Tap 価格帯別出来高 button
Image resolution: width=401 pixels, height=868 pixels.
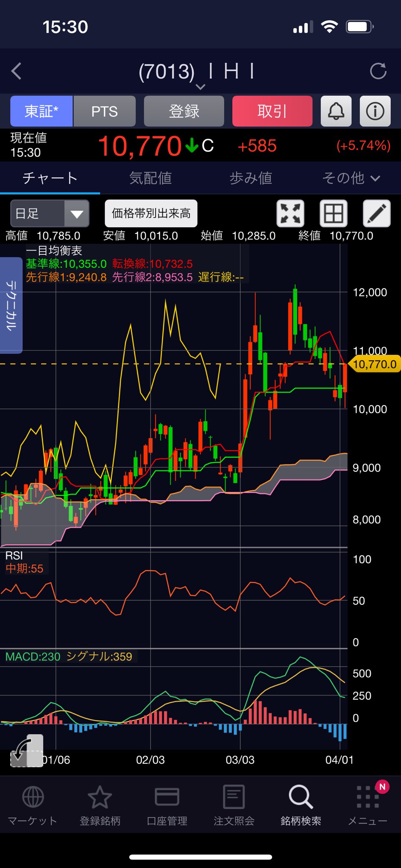(151, 213)
